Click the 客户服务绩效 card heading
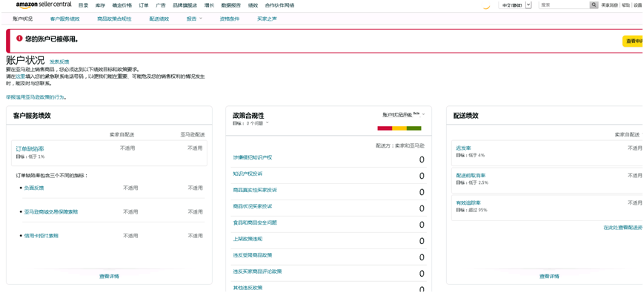 [32, 116]
